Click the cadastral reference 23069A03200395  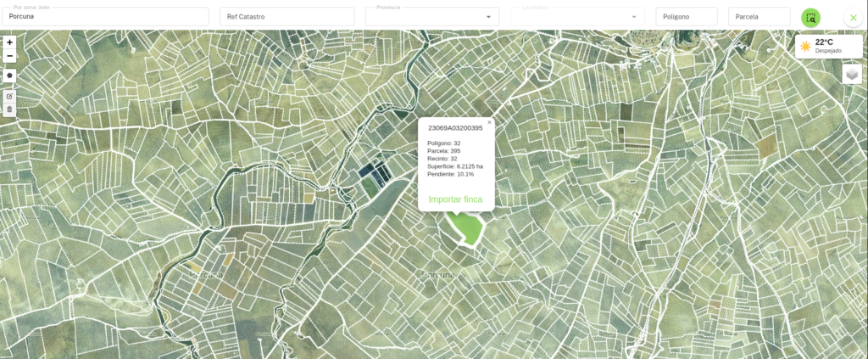(455, 128)
